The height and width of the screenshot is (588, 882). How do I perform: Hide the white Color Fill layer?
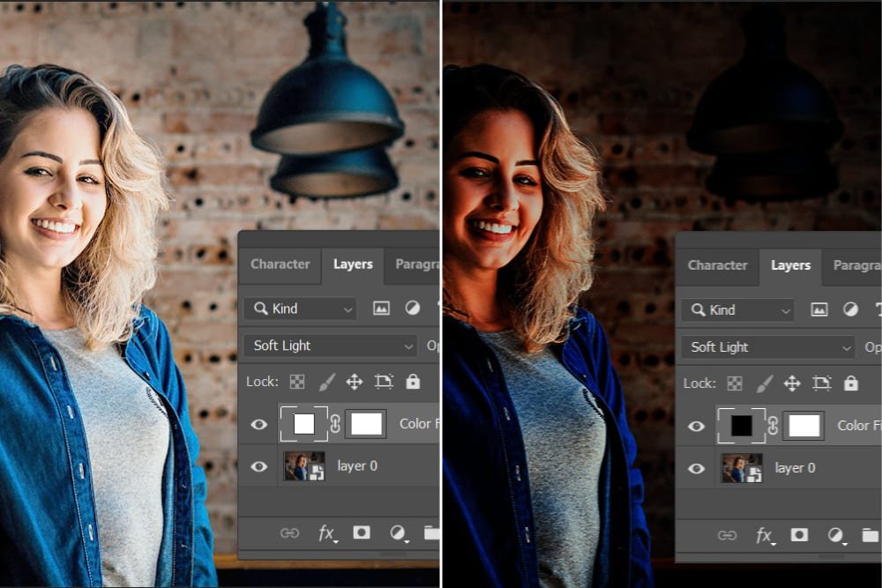[258, 424]
